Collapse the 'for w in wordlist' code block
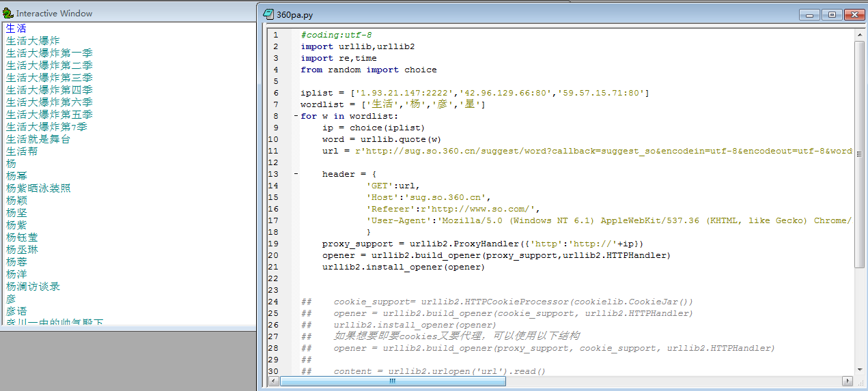This screenshot has height=391, width=868. (295, 116)
